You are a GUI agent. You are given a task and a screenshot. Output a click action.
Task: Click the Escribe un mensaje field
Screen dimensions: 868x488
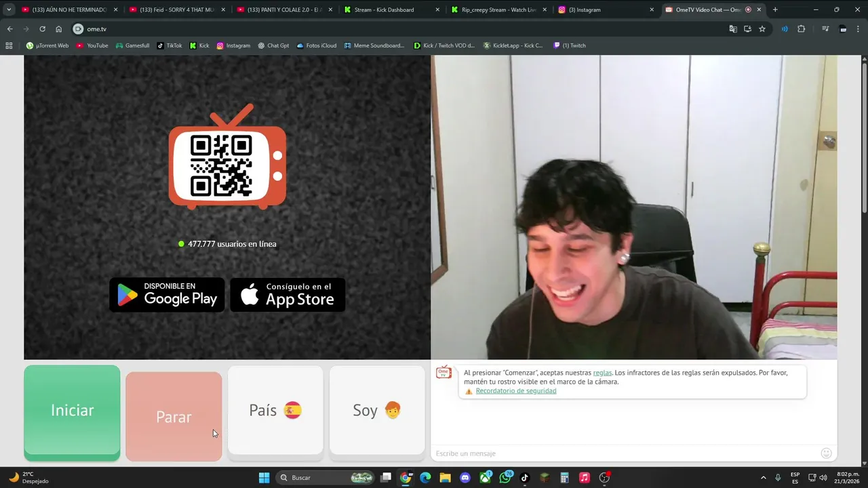[x=624, y=453]
